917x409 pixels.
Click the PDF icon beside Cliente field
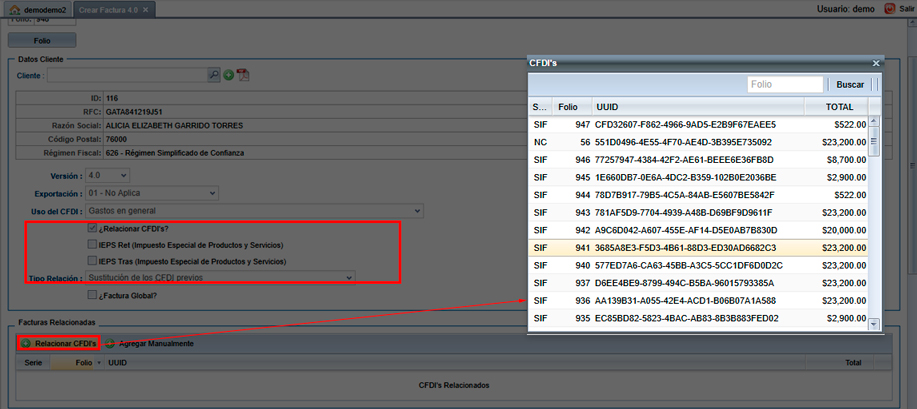point(242,75)
